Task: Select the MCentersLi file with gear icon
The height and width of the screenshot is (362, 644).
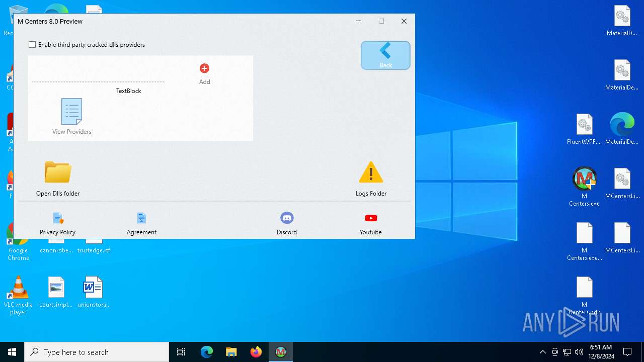Action: [x=622, y=183]
